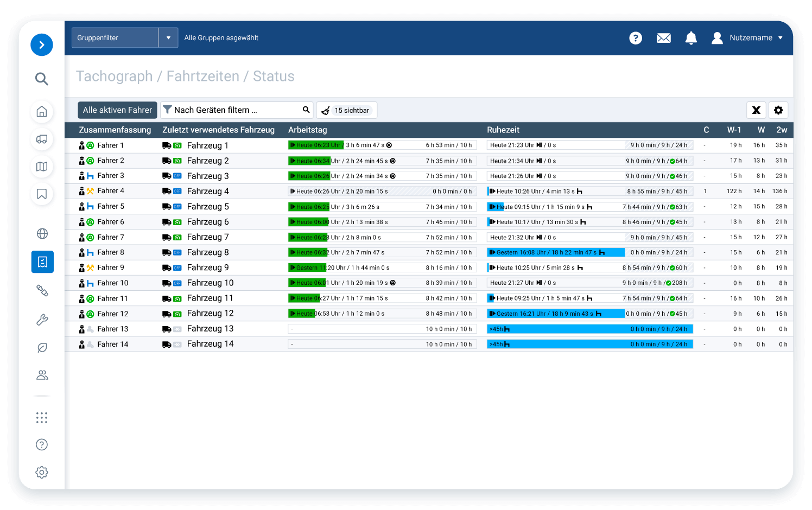The height and width of the screenshot is (510, 812).
Task: Click the search magnifier in device filter
Action: (x=306, y=110)
